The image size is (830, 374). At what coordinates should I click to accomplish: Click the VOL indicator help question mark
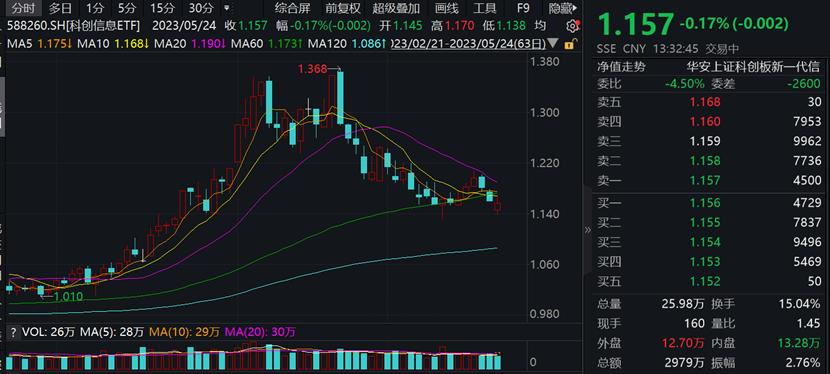point(13,332)
